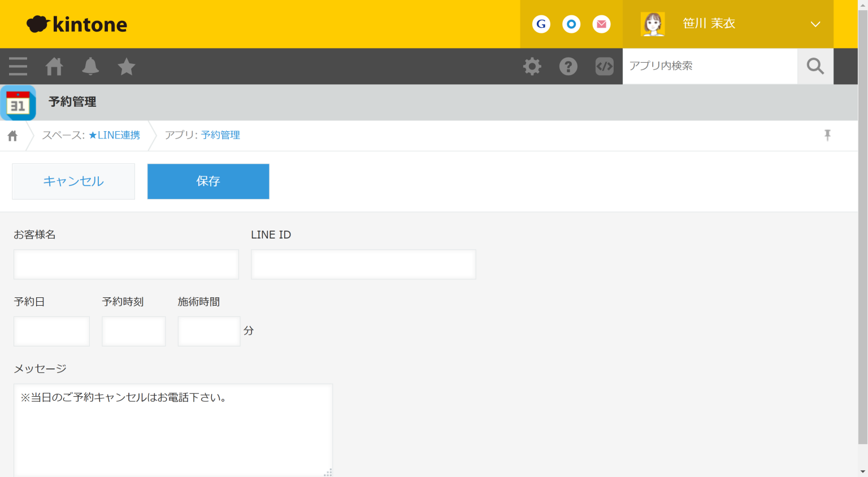Select the G service icon in the header

tap(541, 24)
